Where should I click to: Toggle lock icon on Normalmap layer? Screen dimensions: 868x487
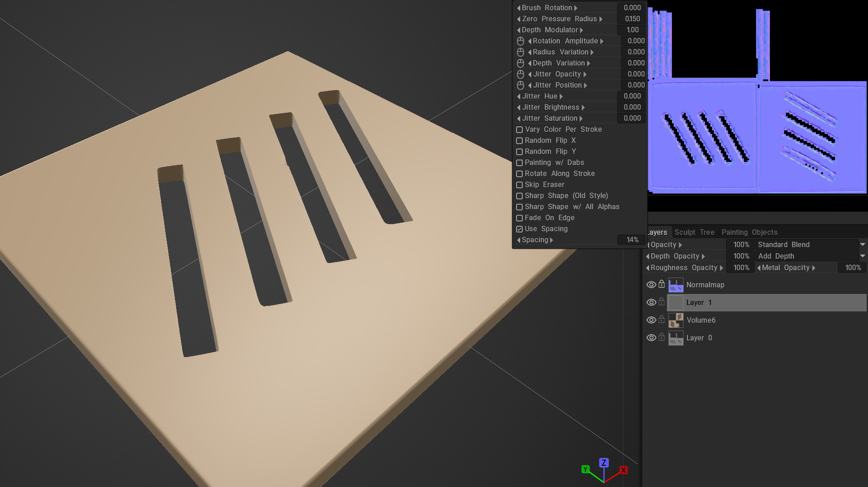click(x=661, y=284)
